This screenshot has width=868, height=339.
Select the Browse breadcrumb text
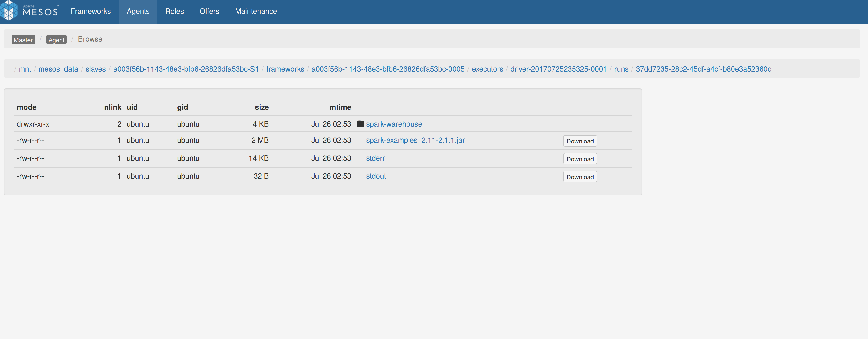[90, 39]
